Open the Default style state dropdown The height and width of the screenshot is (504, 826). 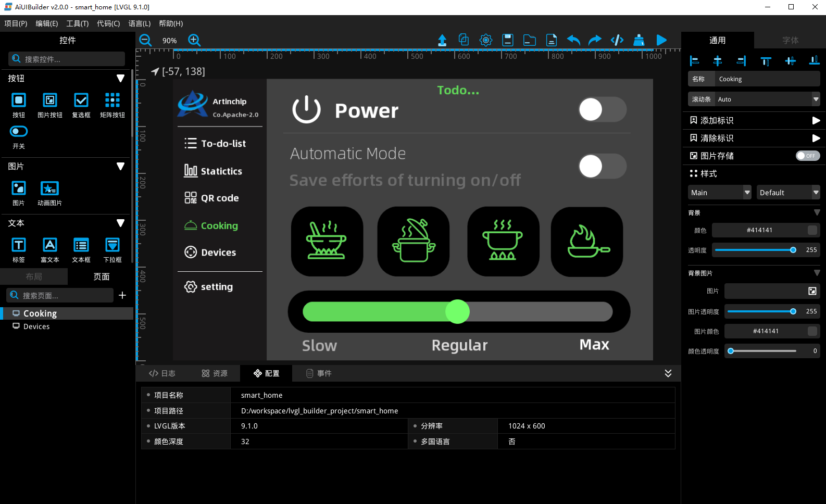pos(789,193)
